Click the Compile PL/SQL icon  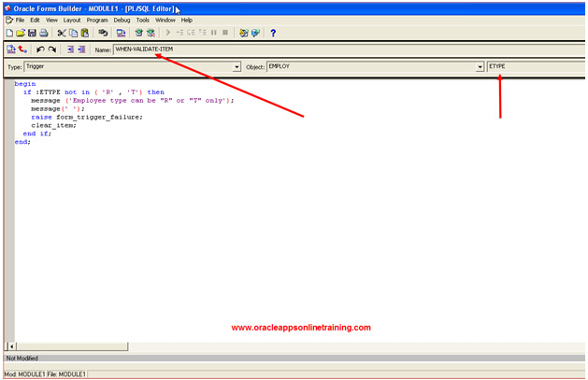[x=10, y=49]
